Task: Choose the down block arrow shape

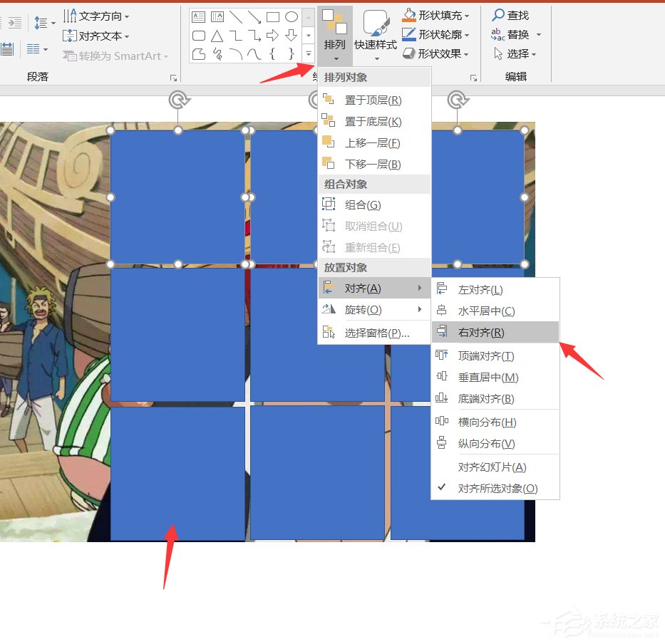Action: click(292, 36)
